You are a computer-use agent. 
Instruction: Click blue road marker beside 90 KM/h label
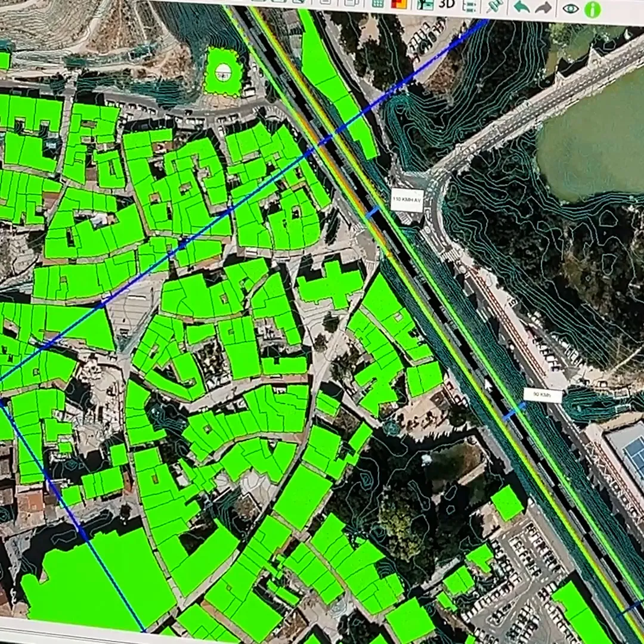(x=513, y=411)
